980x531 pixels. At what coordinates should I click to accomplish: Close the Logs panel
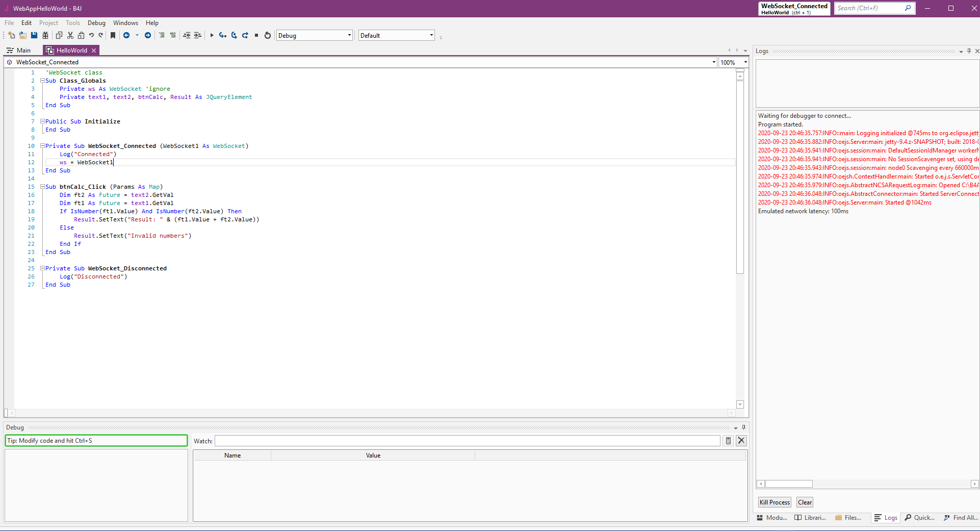tap(977, 51)
